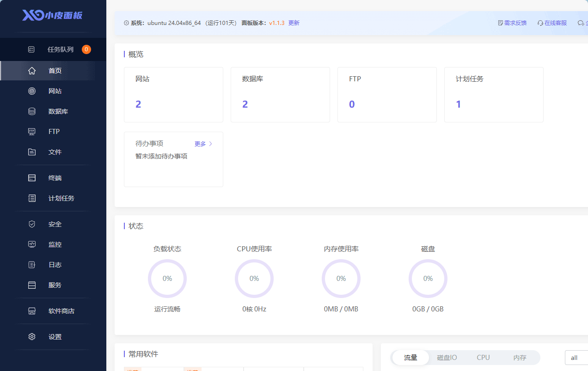588x371 pixels.
Task: Click the 内存使用率 circular gauge
Action: (341, 279)
